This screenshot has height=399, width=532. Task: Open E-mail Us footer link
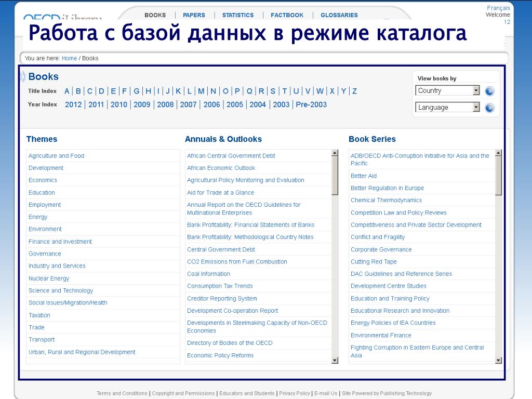[326, 393]
